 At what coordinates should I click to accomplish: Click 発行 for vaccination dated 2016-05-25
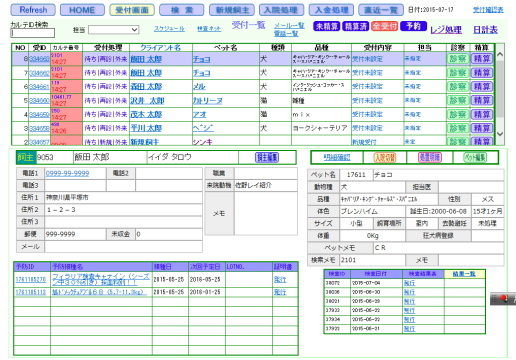point(280,279)
